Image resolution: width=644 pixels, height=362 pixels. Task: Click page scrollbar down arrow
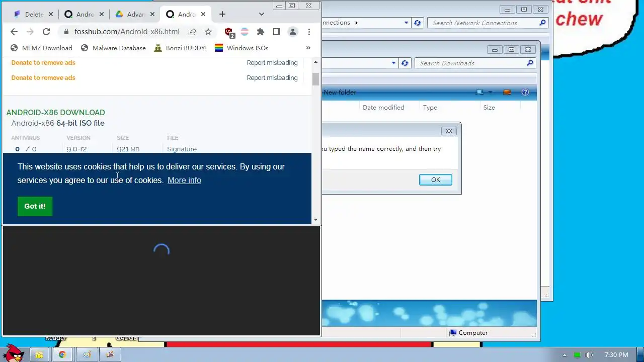click(315, 220)
